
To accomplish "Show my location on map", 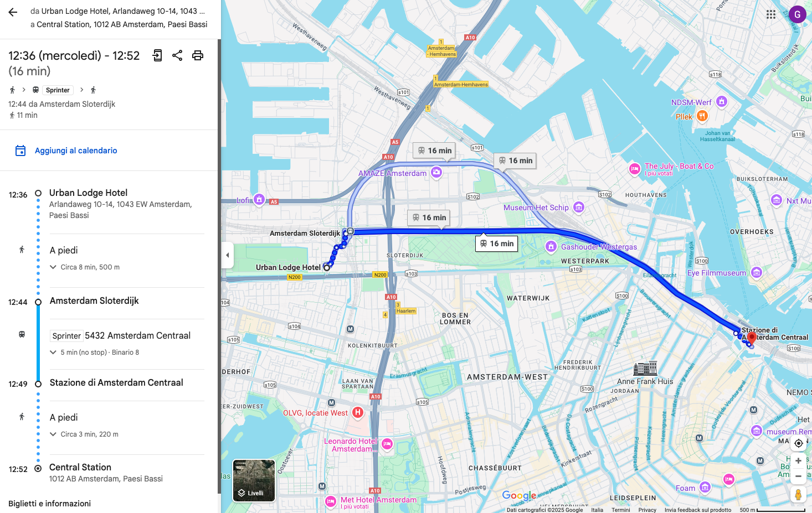I will (x=798, y=443).
